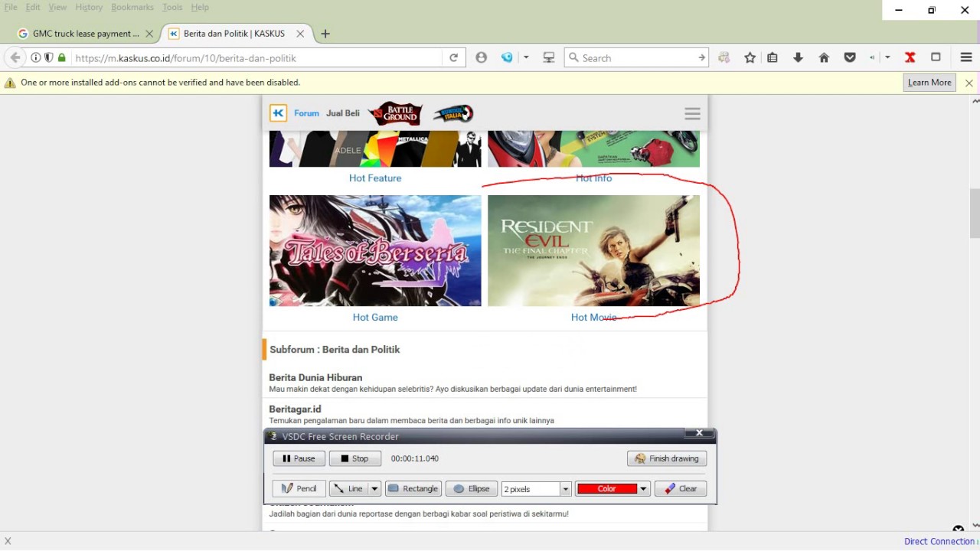This screenshot has height=551, width=980.
Task: Select the Rectangle drawing tool
Action: [x=413, y=488]
